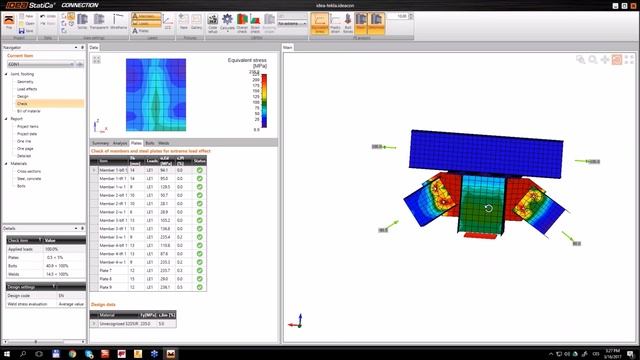Image resolution: width=640 pixels, height=360 pixels.
Task: Click the status check icon for Plate 9
Action: (200, 287)
